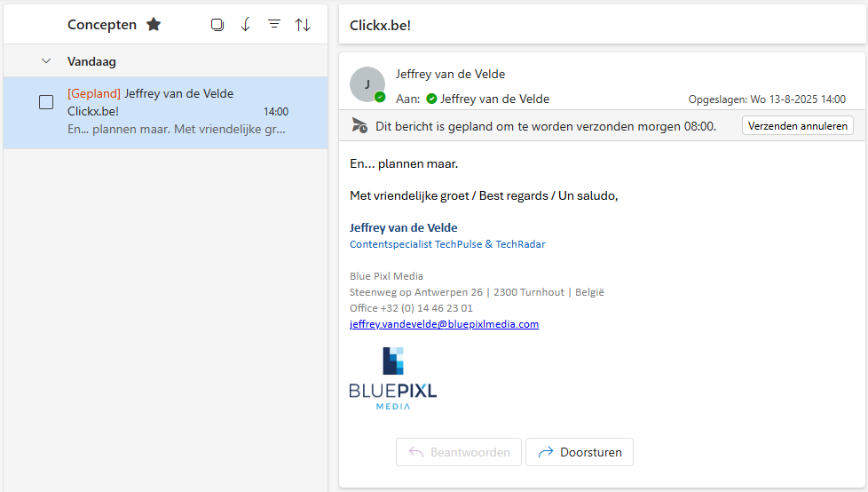Click the sender name at top of message header
This screenshot has width=868, height=492.
(450, 75)
